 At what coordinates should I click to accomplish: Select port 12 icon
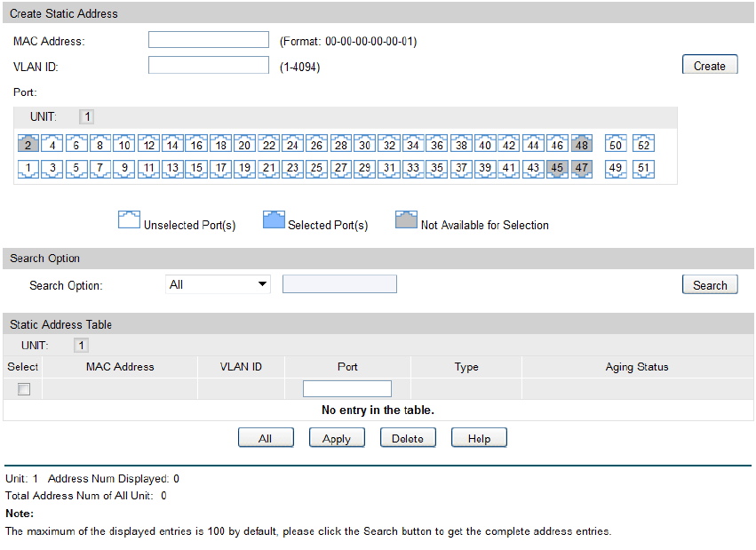coord(148,144)
